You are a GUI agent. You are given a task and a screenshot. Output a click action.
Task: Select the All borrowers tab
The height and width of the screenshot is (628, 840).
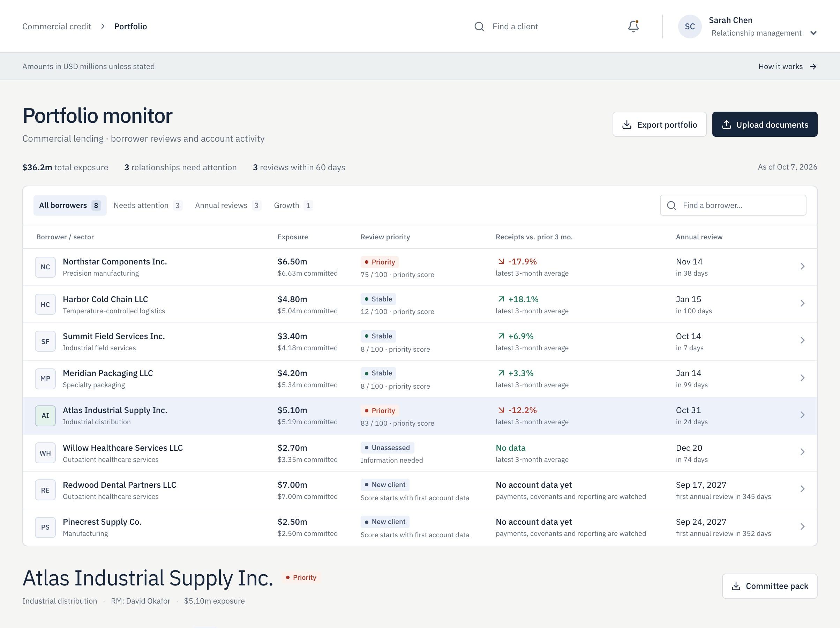[70, 205]
